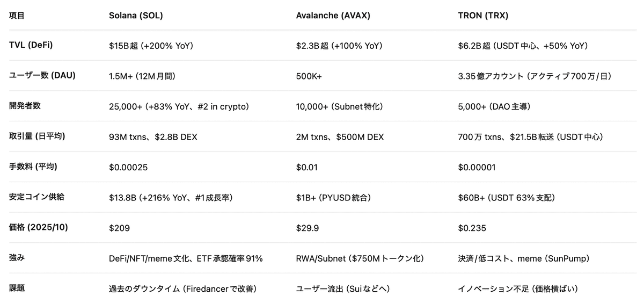
Task: Click the 開発者数 row label
Action: pyautogui.click(x=25, y=106)
